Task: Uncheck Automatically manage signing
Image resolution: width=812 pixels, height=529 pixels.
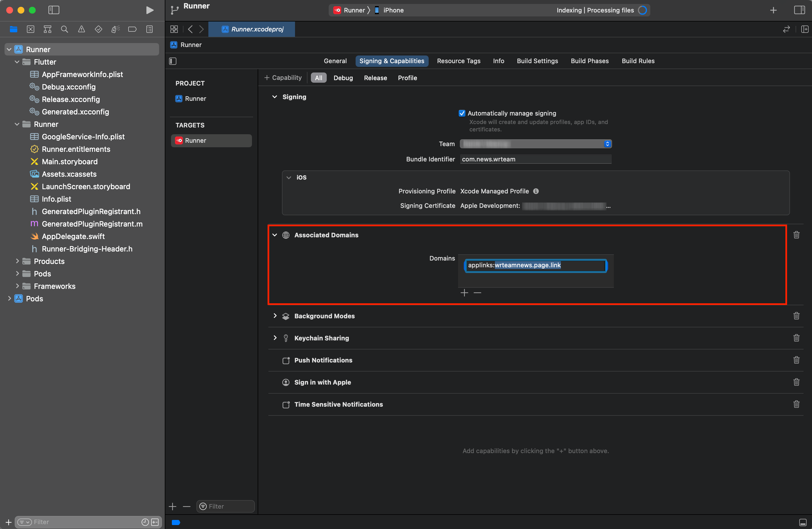Action: coord(462,113)
